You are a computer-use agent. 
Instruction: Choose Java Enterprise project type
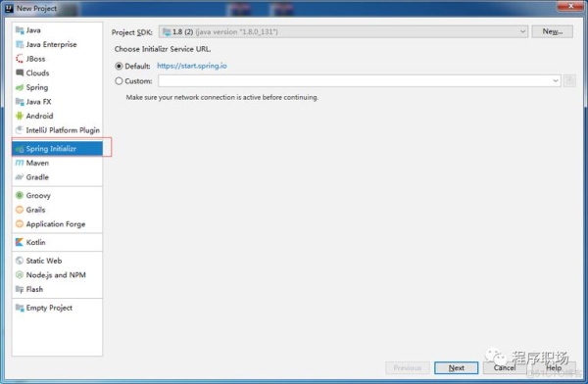pos(57,44)
